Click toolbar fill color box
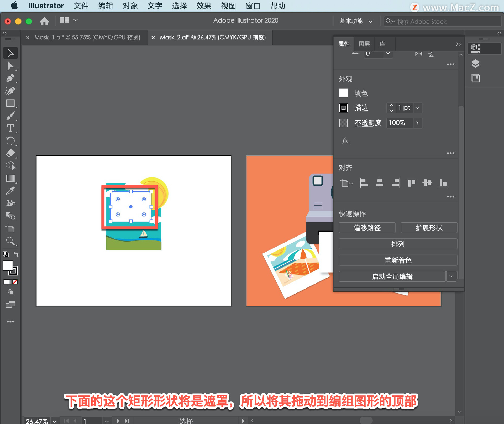 click(8, 265)
